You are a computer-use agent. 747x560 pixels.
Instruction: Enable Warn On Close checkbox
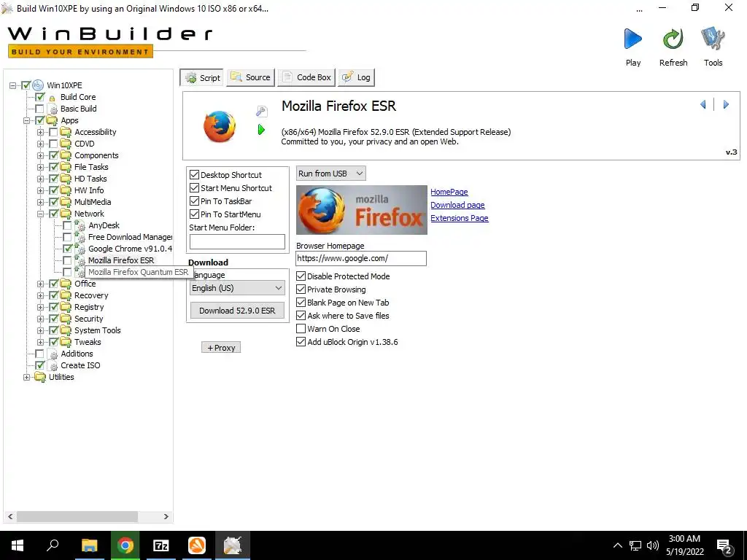click(301, 329)
